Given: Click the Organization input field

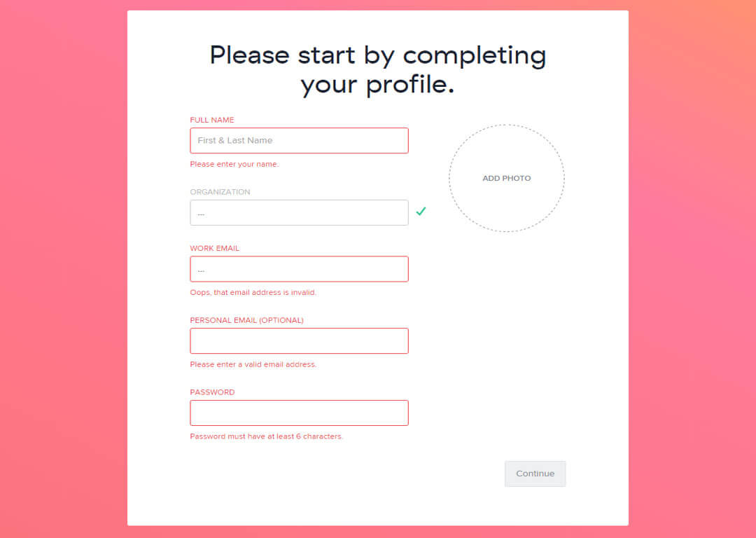Looking at the screenshot, I should tap(299, 212).
